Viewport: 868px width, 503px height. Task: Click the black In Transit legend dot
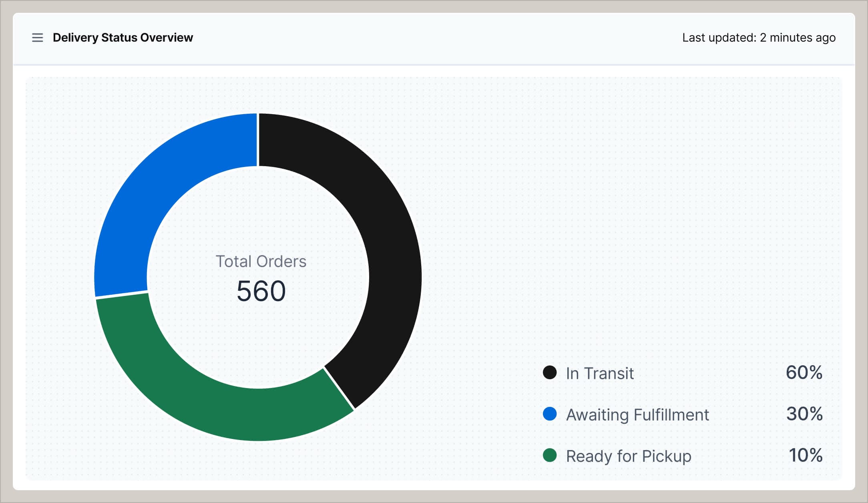click(550, 374)
